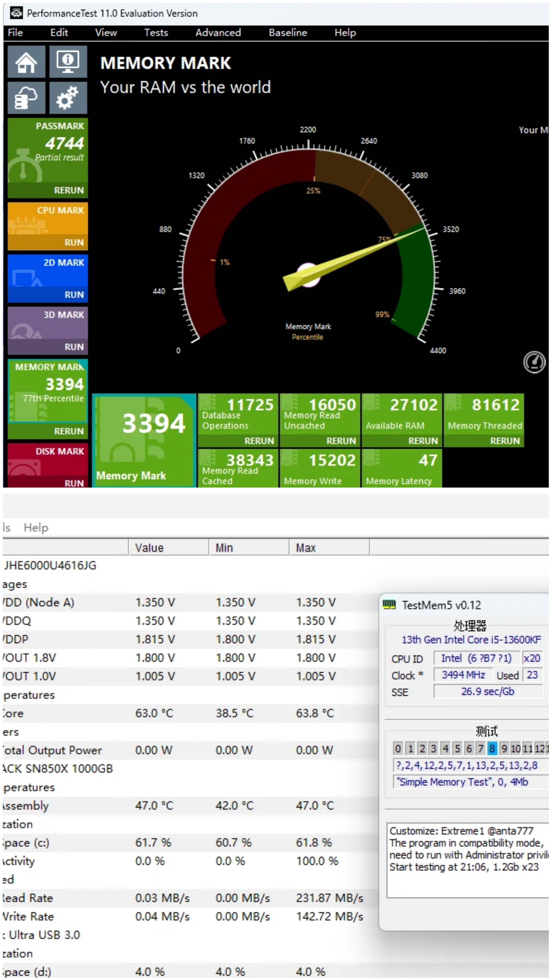The width and height of the screenshot is (551, 980).
Task: Click test number 8 highlighted box
Action: [x=492, y=749]
